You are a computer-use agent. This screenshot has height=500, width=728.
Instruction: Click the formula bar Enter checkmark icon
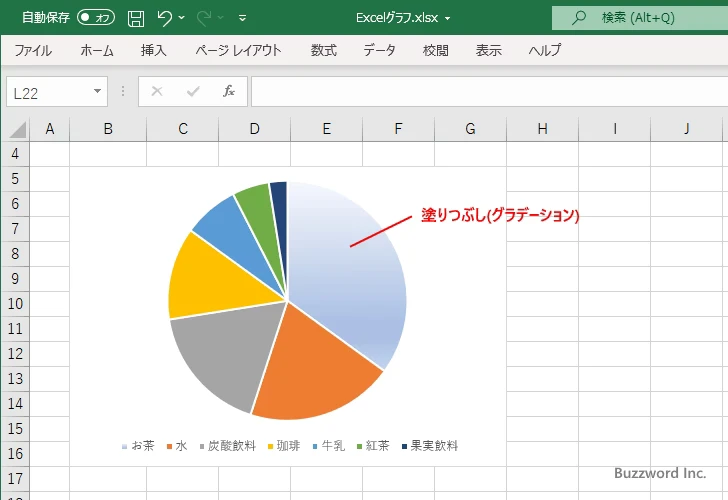click(x=193, y=91)
